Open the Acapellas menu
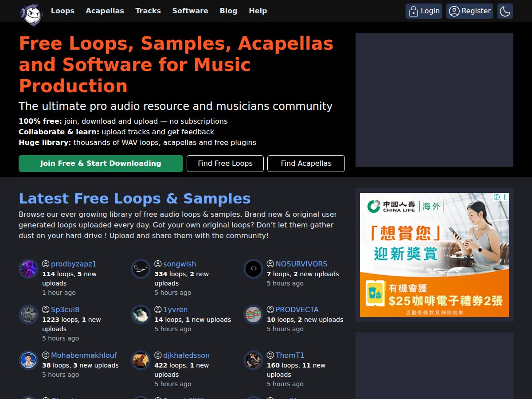Viewport: 532px width, 399px height. [105, 11]
